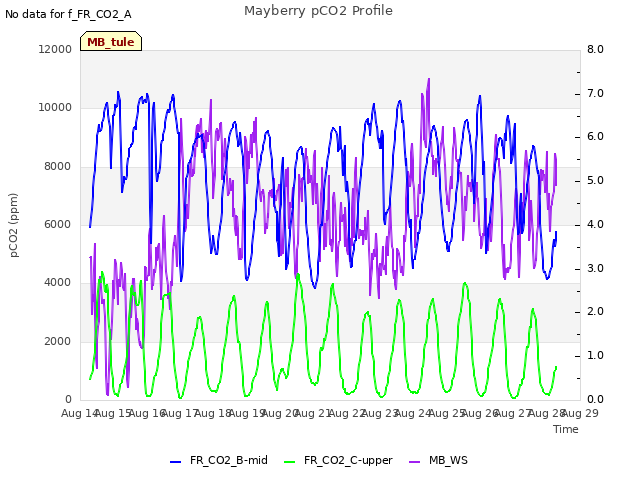The width and height of the screenshot is (640, 480).
Task: Click the pCO2 (ppm) axis label
Action: (x=14, y=225)
